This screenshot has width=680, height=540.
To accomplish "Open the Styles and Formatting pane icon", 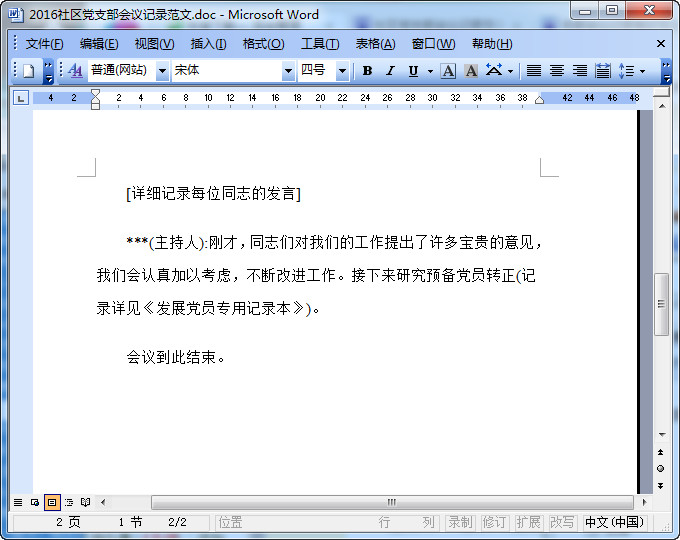I will [75, 70].
